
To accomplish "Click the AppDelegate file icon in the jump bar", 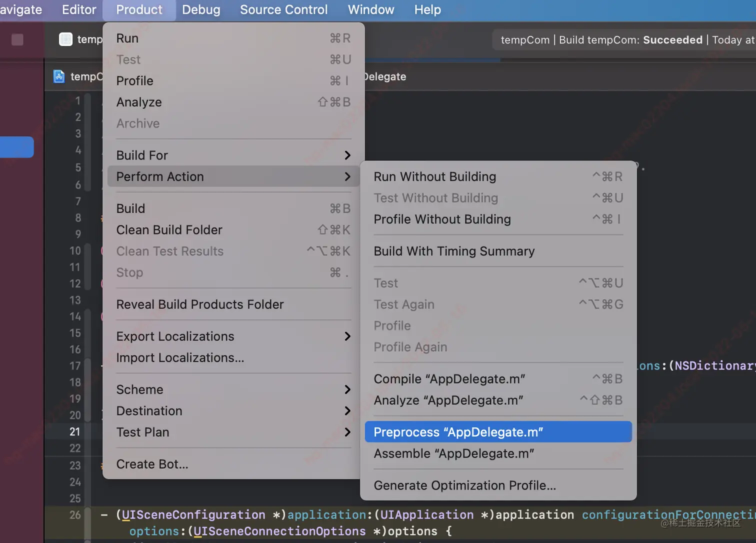I will click(59, 76).
